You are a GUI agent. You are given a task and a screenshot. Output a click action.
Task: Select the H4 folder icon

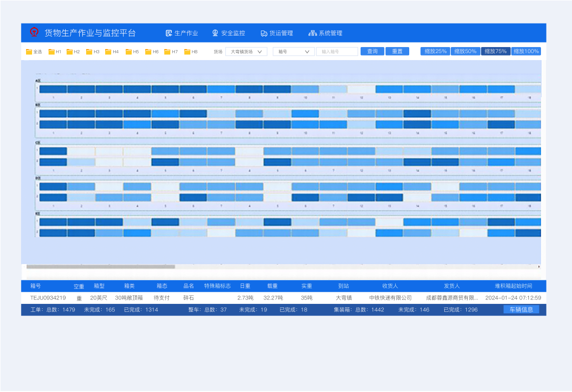coord(108,52)
